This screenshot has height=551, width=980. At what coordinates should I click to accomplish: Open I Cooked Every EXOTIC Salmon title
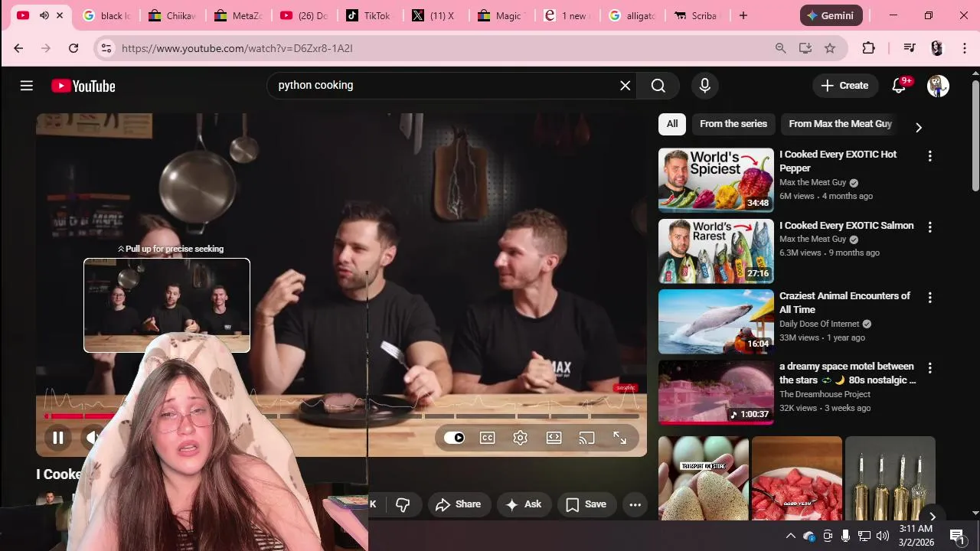(x=847, y=226)
